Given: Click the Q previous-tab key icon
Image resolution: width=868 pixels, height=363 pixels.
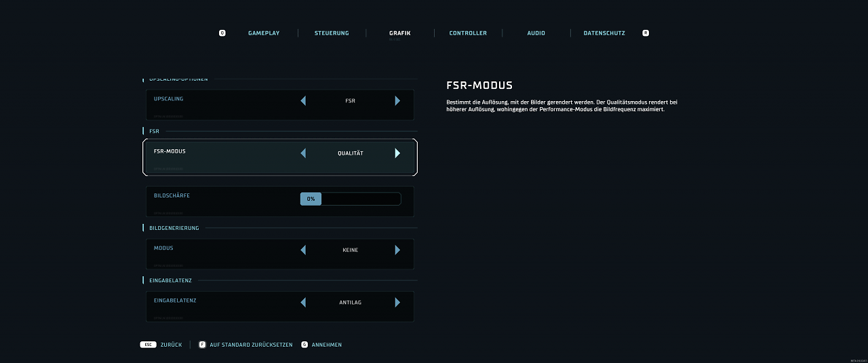Looking at the screenshot, I should [x=222, y=33].
